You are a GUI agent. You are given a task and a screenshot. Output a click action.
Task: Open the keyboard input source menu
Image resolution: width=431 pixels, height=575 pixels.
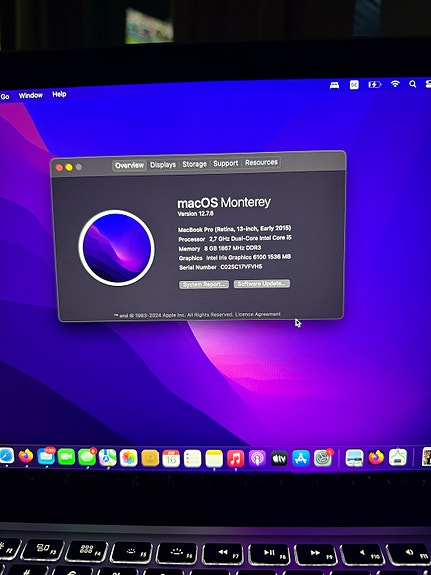(x=354, y=85)
